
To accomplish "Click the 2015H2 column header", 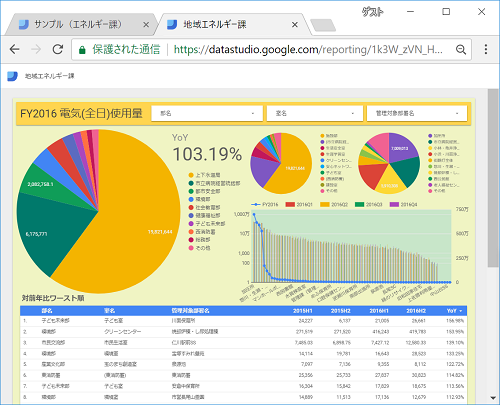I will pyautogui.click(x=340, y=311).
